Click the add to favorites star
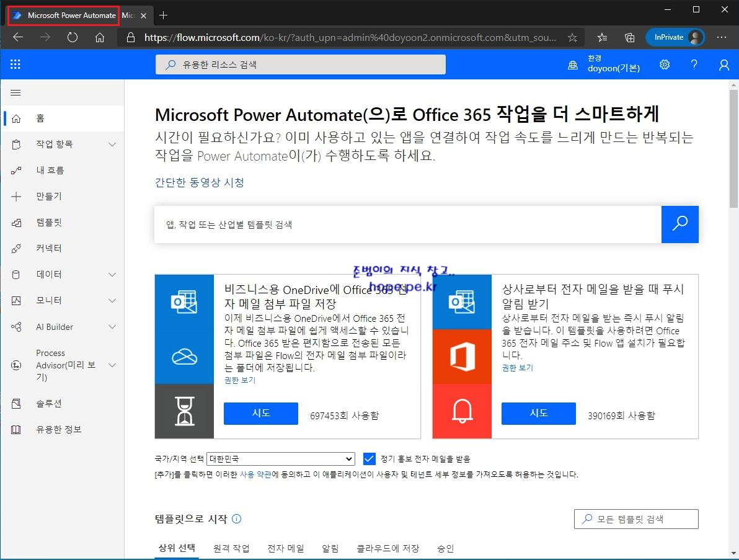This screenshot has width=739, height=560. 572,37
